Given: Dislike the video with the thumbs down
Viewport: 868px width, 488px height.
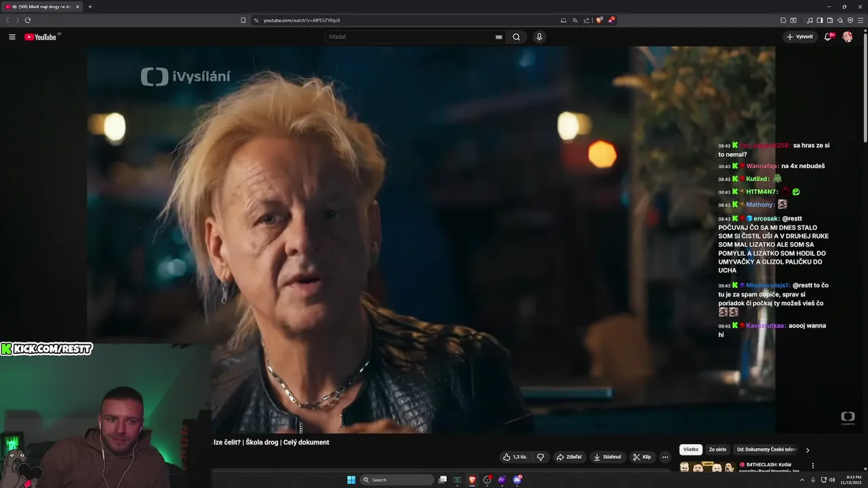Looking at the screenshot, I should [540, 457].
